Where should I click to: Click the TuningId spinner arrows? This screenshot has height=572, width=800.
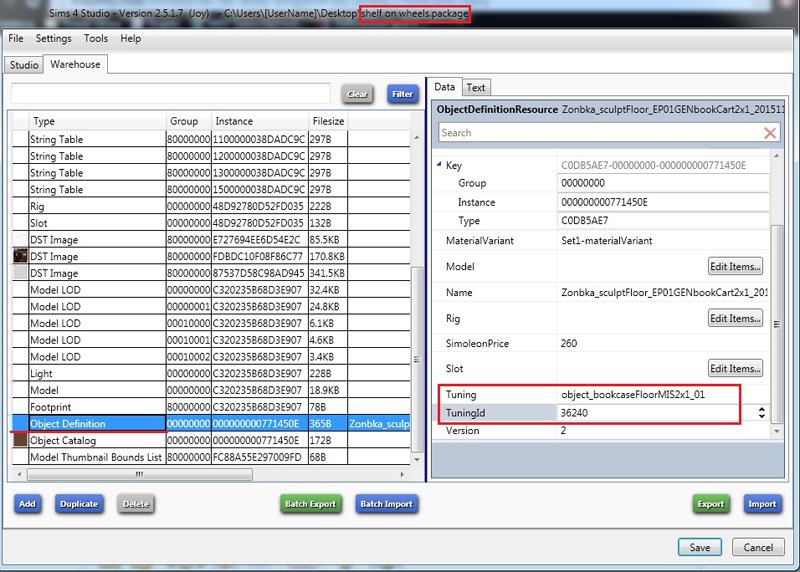tap(762, 412)
